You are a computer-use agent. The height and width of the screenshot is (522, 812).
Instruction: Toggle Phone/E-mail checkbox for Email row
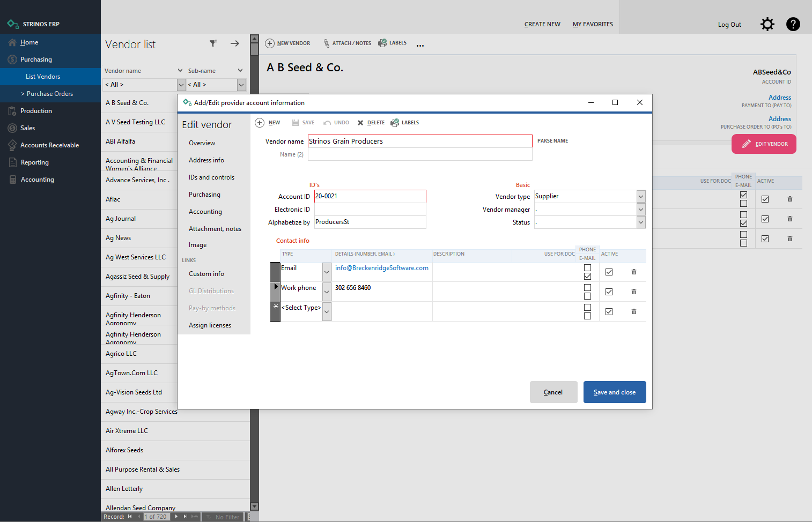coord(587,277)
